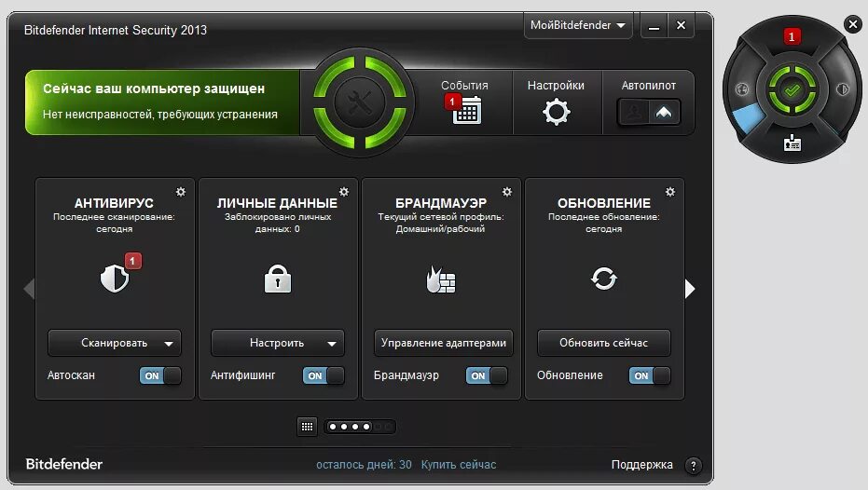Click the Управление адаптерами button

(444, 343)
